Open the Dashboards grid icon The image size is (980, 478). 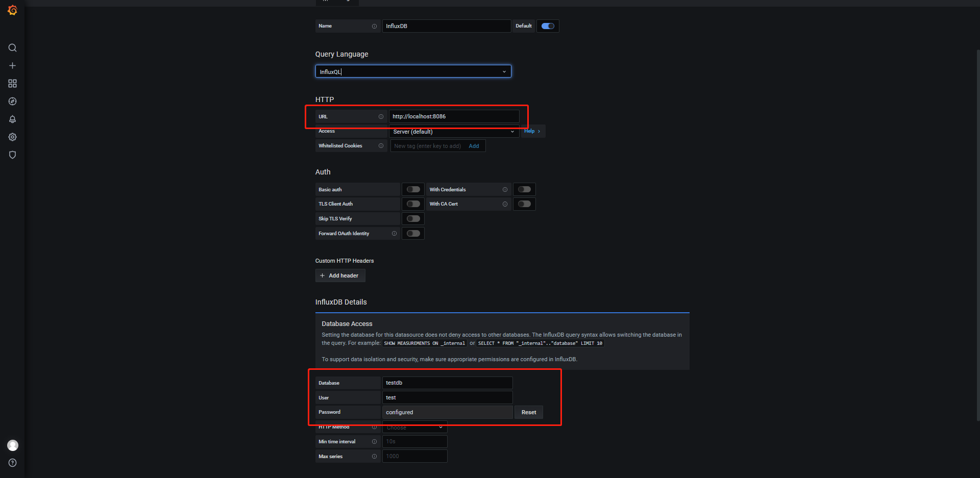(12, 84)
